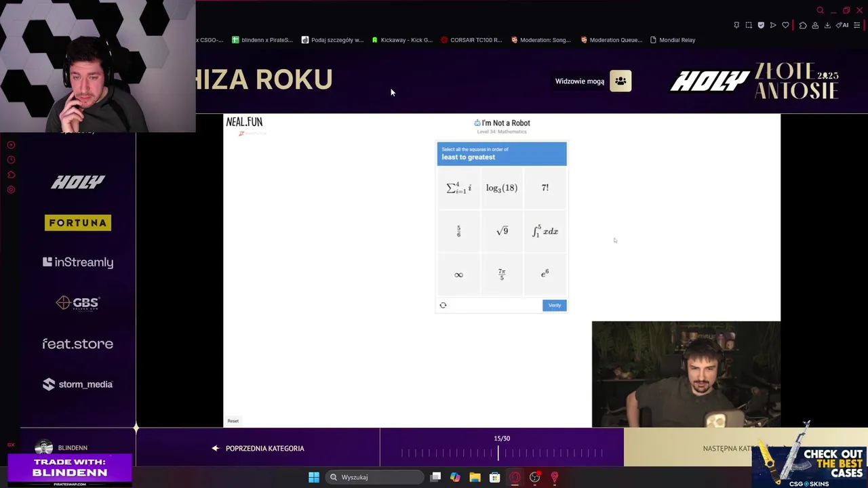Click the pin icon in address bar
The image size is (868, 488).
(736, 25)
